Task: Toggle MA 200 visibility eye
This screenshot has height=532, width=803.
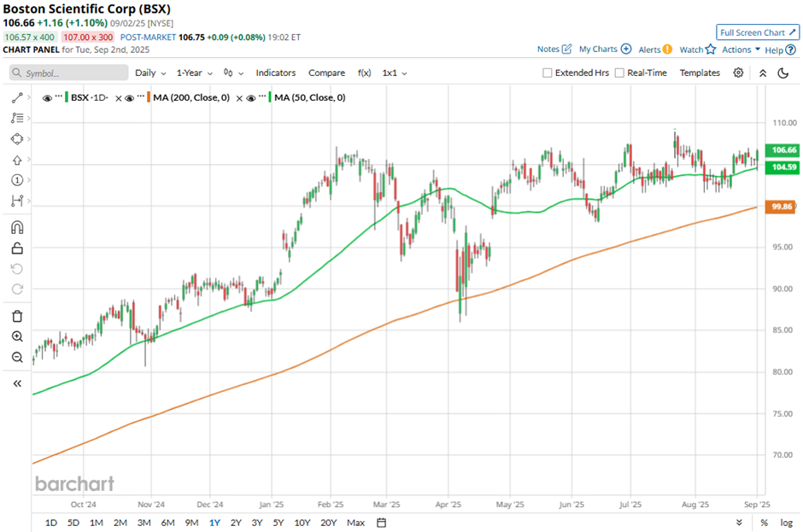Action: [x=130, y=98]
